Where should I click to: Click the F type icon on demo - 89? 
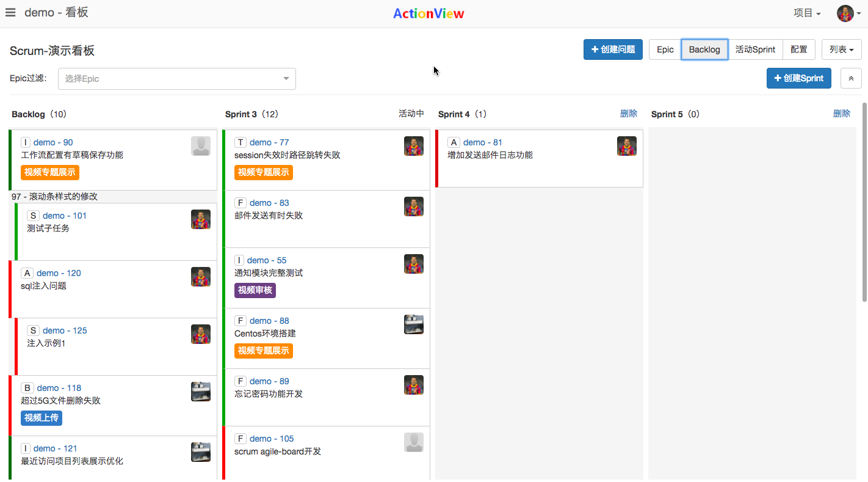click(241, 381)
